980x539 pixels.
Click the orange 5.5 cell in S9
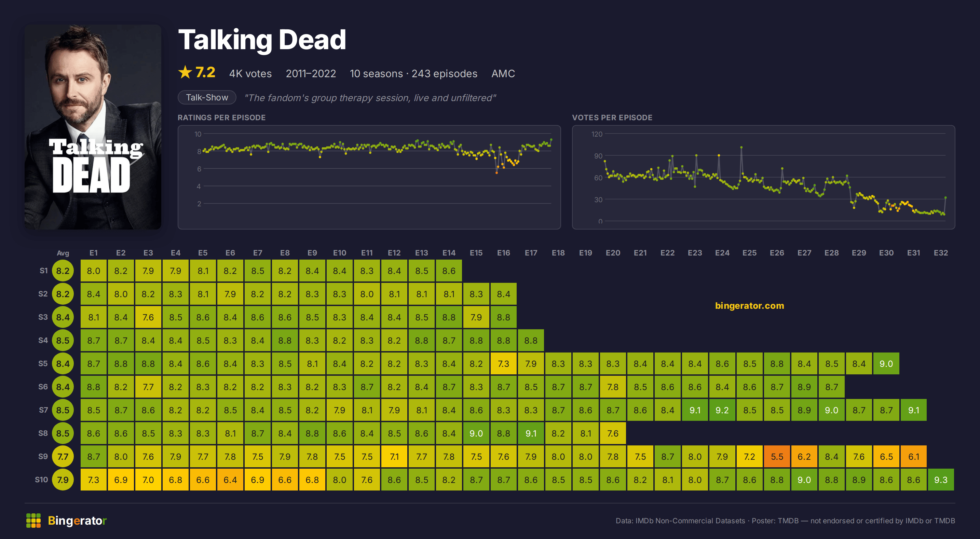pos(777,456)
